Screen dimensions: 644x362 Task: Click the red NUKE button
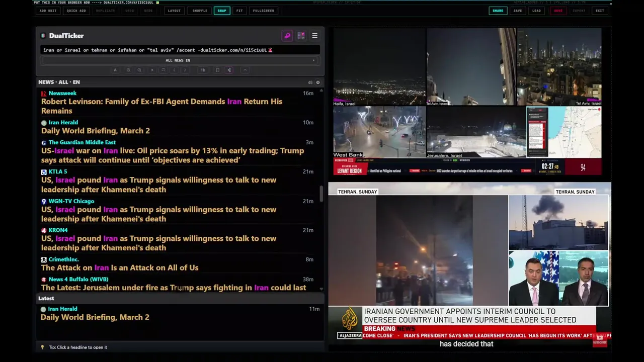[x=558, y=11]
